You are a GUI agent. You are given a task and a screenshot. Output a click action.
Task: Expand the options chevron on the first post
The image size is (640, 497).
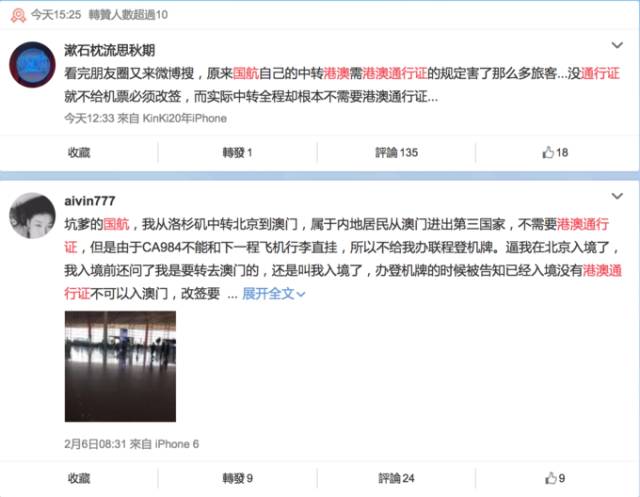click(x=617, y=45)
